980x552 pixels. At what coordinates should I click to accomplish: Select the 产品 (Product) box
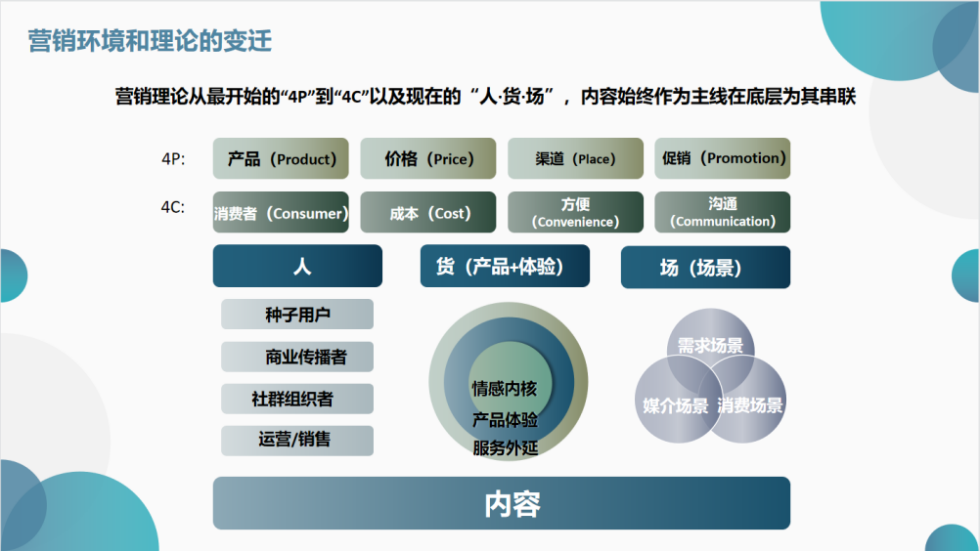point(281,159)
